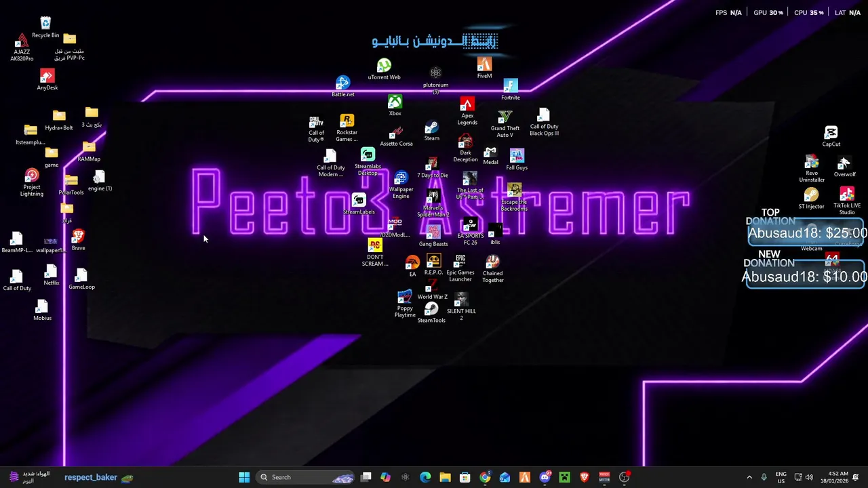This screenshot has height=488, width=868.
Task: Launch Chained Together shortcut
Action: [x=493, y=269]
